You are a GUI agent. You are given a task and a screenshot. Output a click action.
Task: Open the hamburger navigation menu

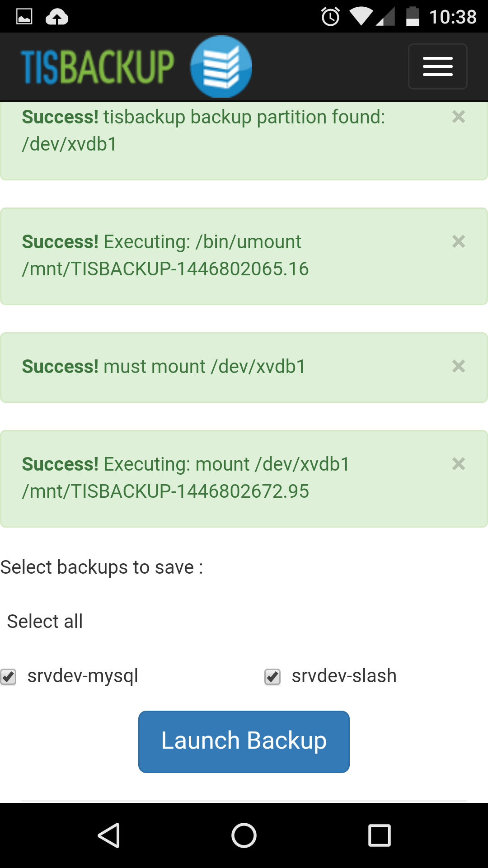(437, 66)
